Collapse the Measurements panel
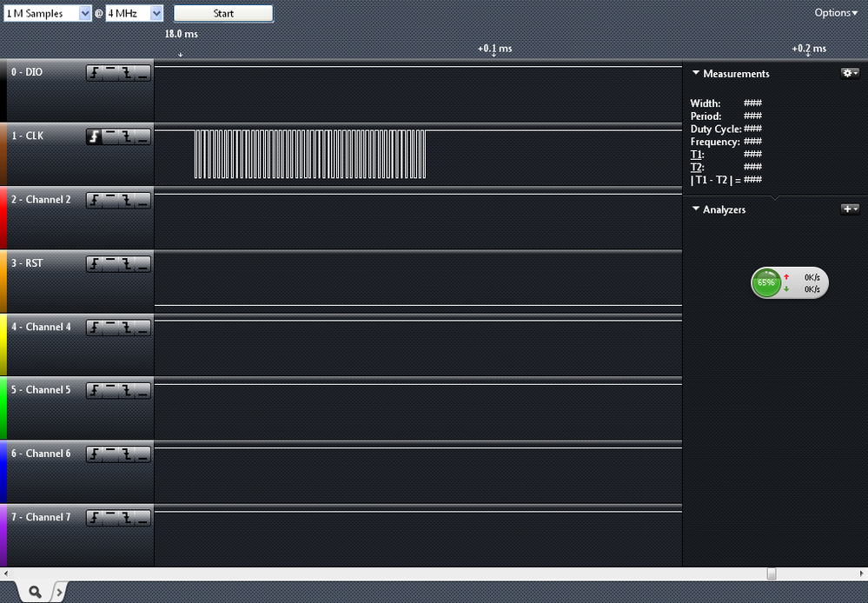868x603 pixels. tap(695, 74)
